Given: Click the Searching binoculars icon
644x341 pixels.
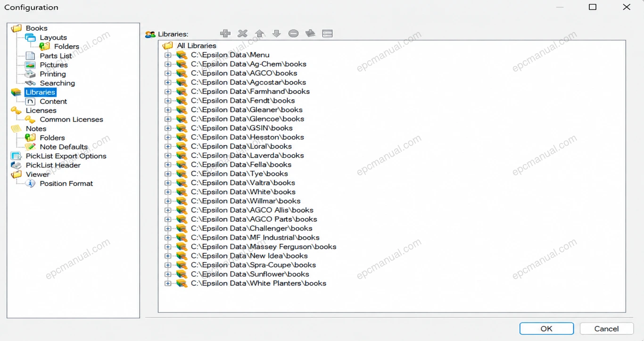Looking at the screenshot, I should coord(30,83).
